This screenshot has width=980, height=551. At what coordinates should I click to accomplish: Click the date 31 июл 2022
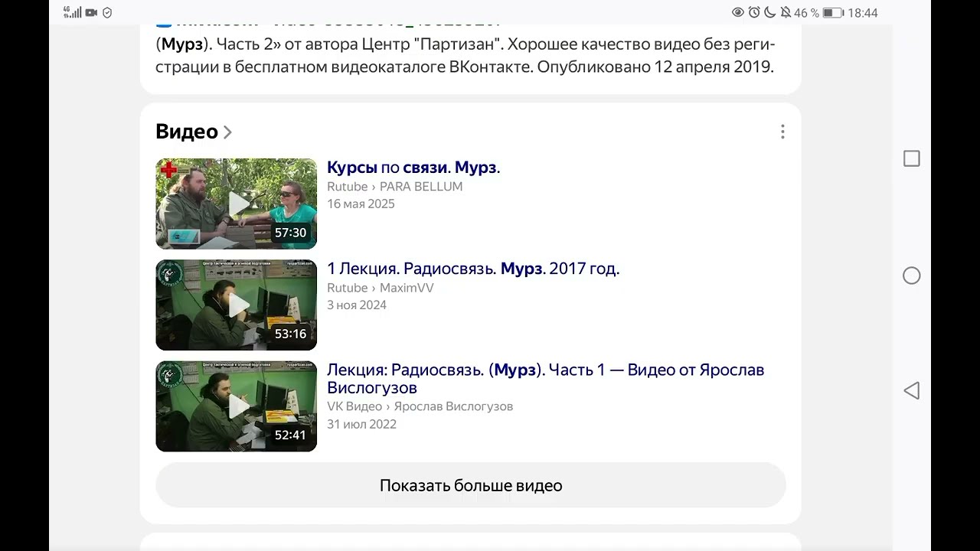(361, 424)
